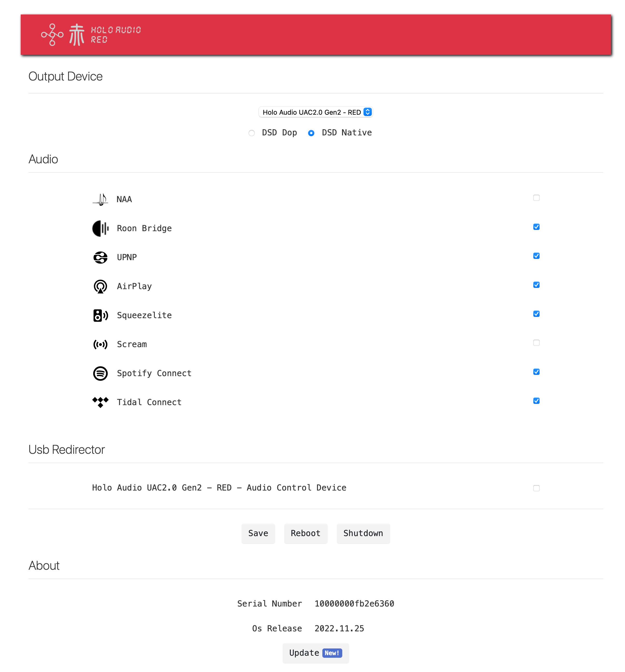The width and height of the screenshot is (625, 672).
Task: Click the Update button
Action: pyautogui.click(x=315, y=653)
